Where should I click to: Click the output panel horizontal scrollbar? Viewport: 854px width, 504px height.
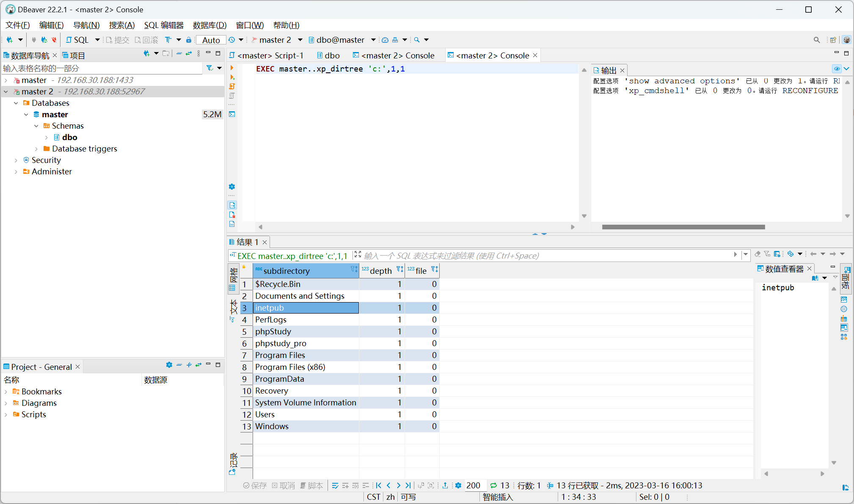click(x=683, y=227)
